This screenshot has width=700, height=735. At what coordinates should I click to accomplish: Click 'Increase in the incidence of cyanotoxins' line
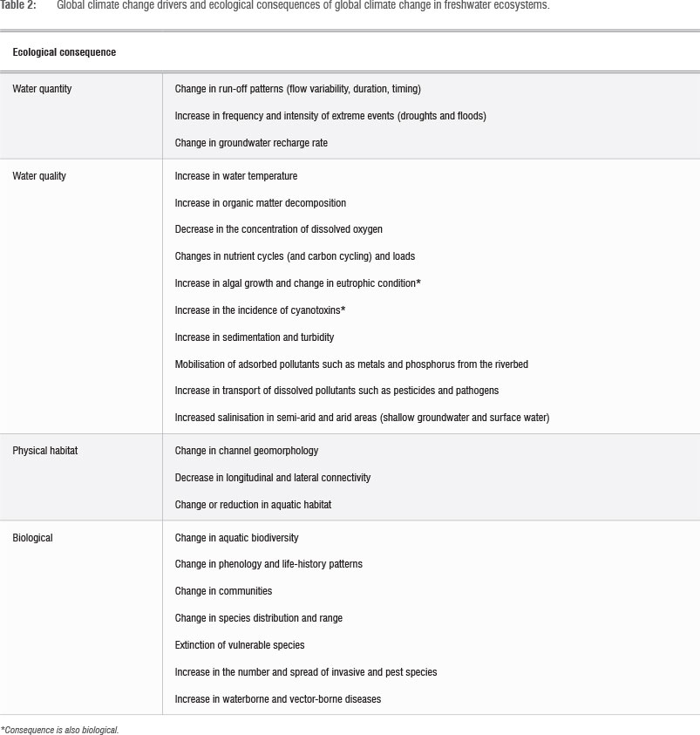[260, 310]
